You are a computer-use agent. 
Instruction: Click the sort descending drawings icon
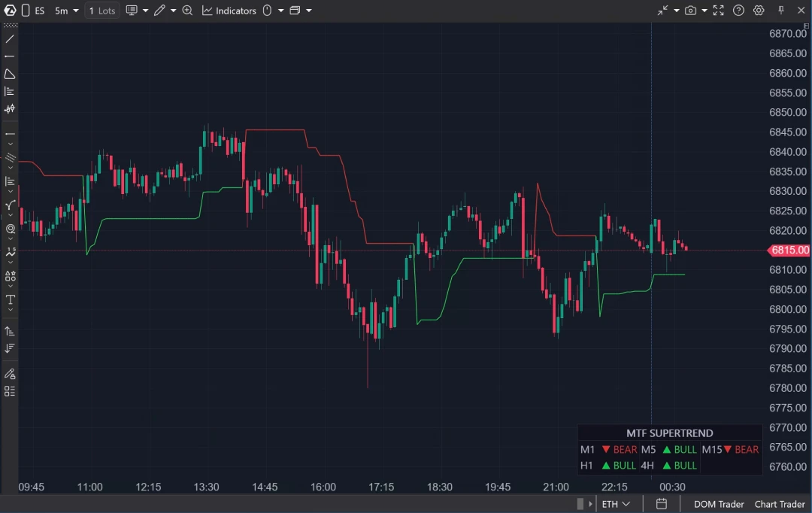tap(9, 348)
